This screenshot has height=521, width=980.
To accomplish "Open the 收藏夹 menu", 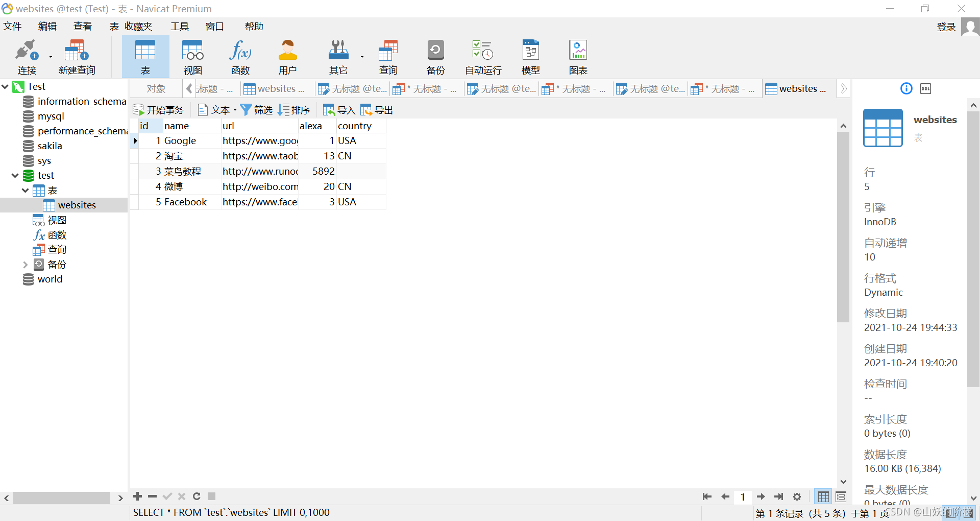I will coord(139,27).
